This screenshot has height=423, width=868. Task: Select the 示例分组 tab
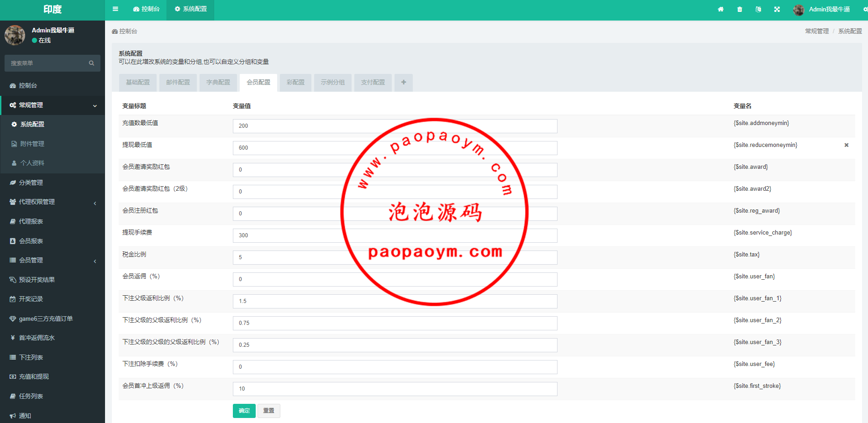coord(333,83)
